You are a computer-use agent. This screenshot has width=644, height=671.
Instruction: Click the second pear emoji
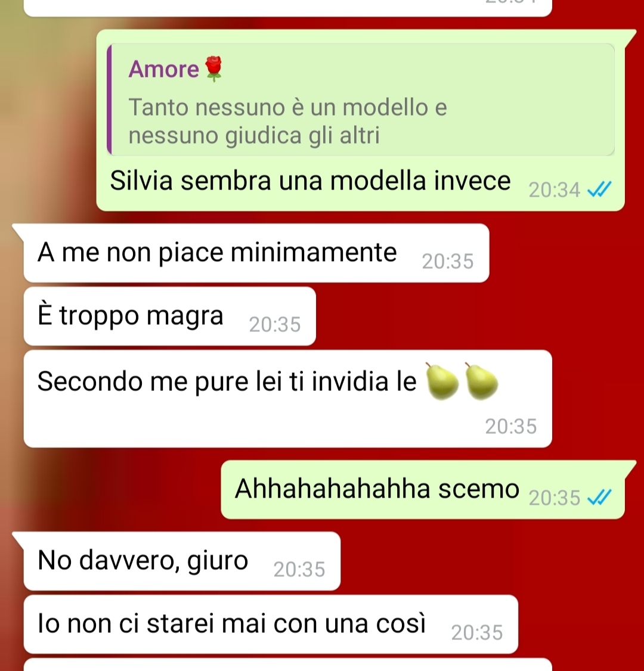pyautogui.click(x=481, y=381)
